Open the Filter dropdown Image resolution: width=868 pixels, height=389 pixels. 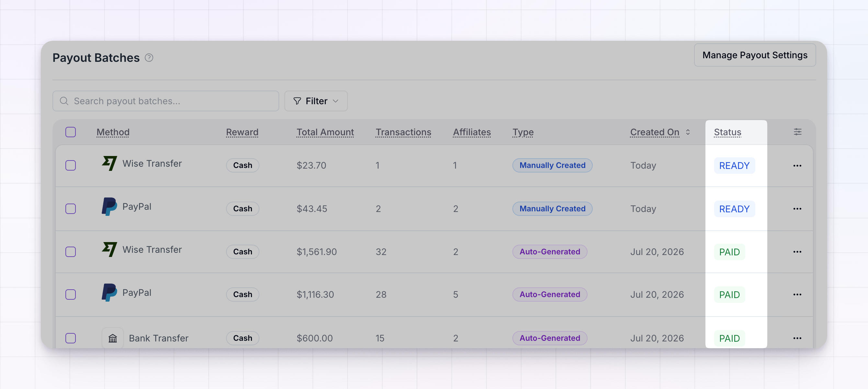[316, 101]
